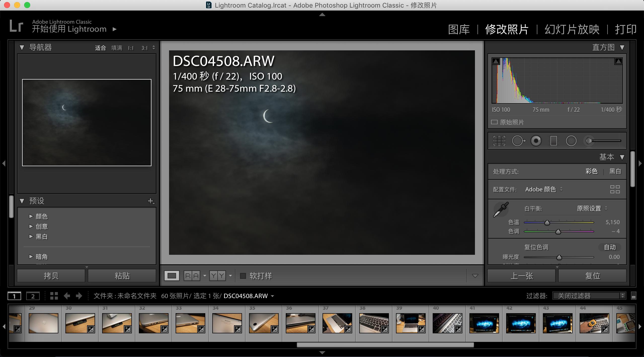This screenshot has height=357, width=644.
Task: Click the 拷贝 copy settings button
Action: (51, 276)
